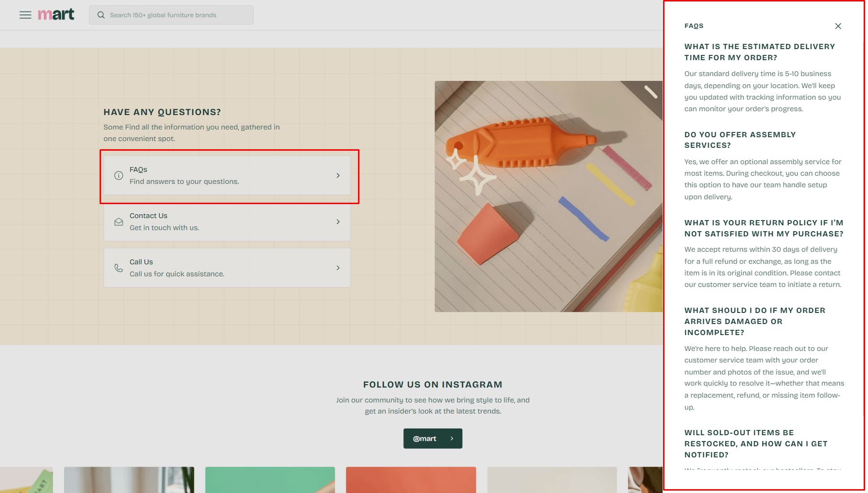868x493 pixels.
Task: Expand the FAQs row chevron
Action: point(338,176)
